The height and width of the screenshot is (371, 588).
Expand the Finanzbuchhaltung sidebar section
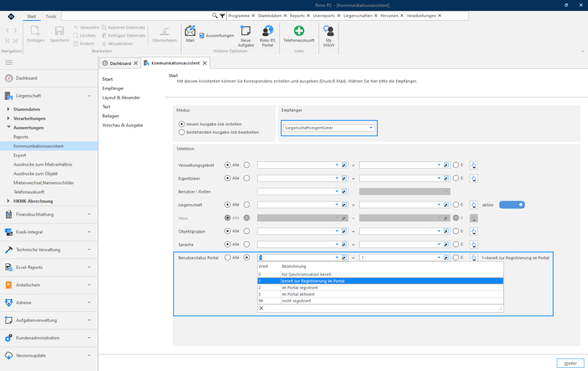[x=49, y=214]
